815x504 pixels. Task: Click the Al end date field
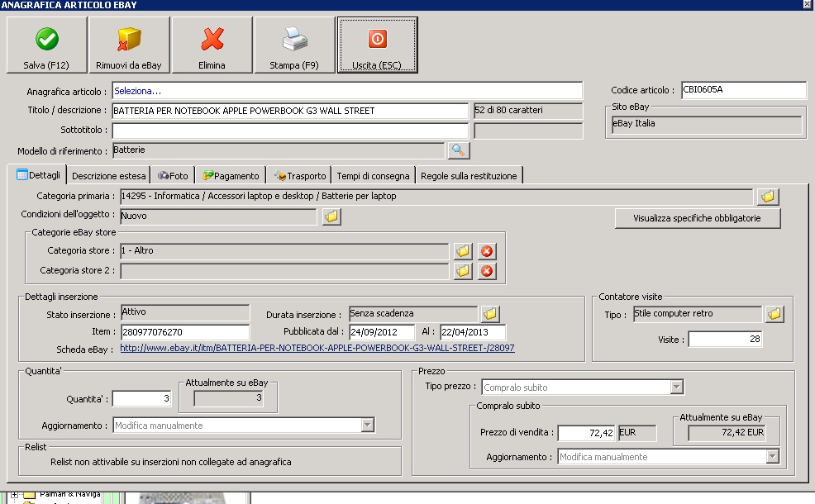[x=473, y=331]
